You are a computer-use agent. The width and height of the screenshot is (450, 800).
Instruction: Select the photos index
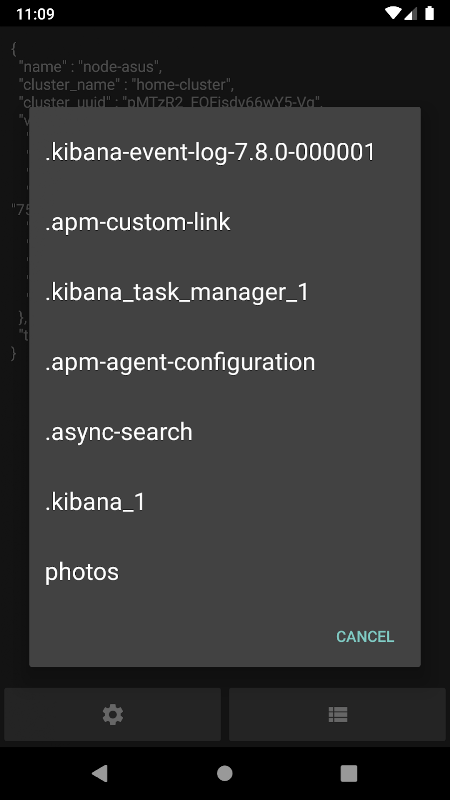point(224,571)
